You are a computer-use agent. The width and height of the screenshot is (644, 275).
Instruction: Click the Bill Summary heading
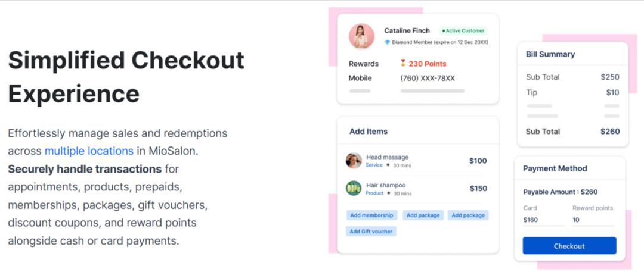click(550, 54)
